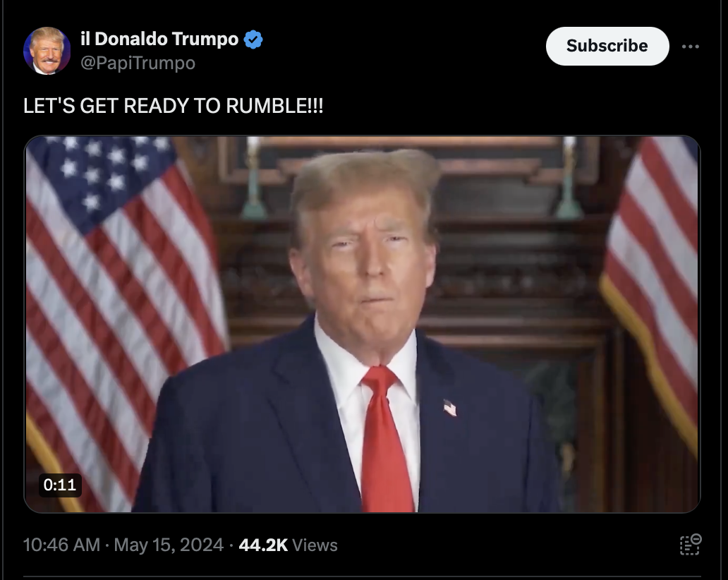Click the Views label
Image resolution: width=728 pixels, height=580 pixels.
[315, 545]
